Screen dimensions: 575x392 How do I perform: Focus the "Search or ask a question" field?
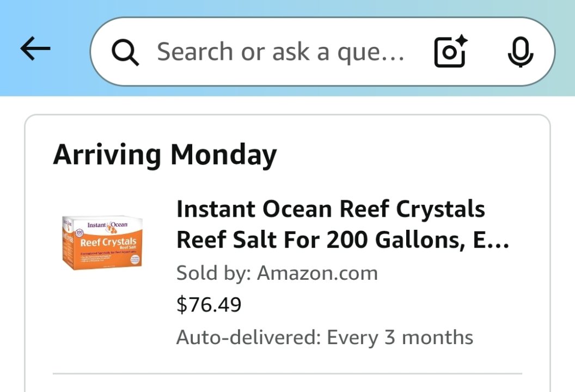(280, 52)
